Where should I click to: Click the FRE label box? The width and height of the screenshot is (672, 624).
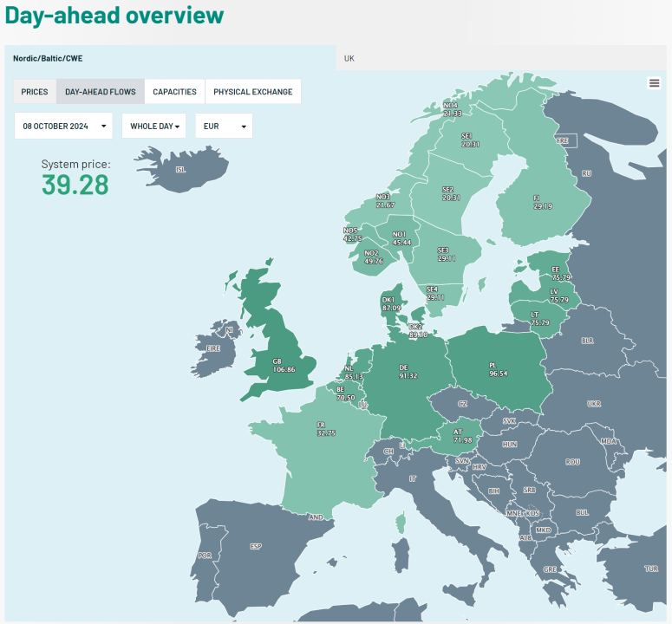tap(566, 140)
